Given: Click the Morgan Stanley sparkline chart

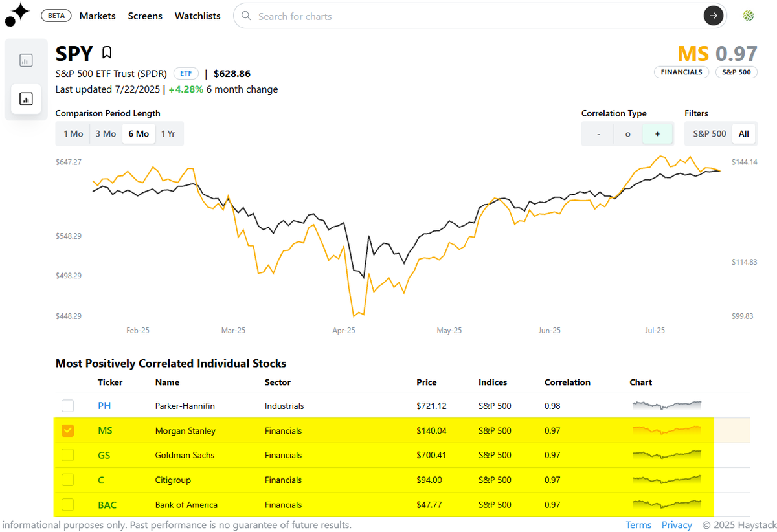Looking at the screenshot, I should (x=667, y=430).
